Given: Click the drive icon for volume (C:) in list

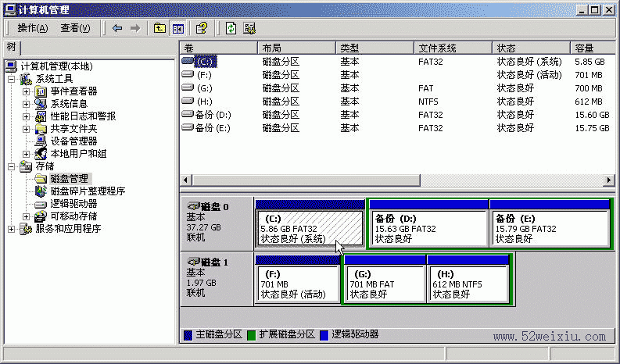Looking at the screenshot, I should (188, 61).
